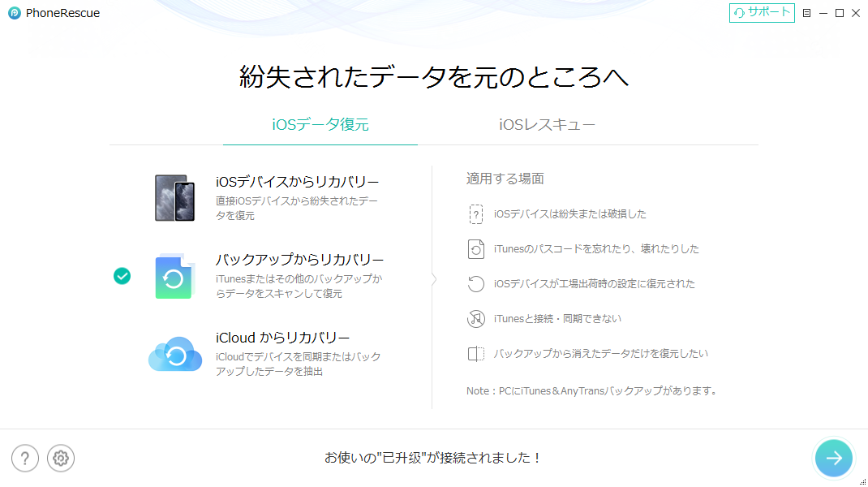Maximize the PhoneRescue window
868x487 pixels.
(840, 13)
